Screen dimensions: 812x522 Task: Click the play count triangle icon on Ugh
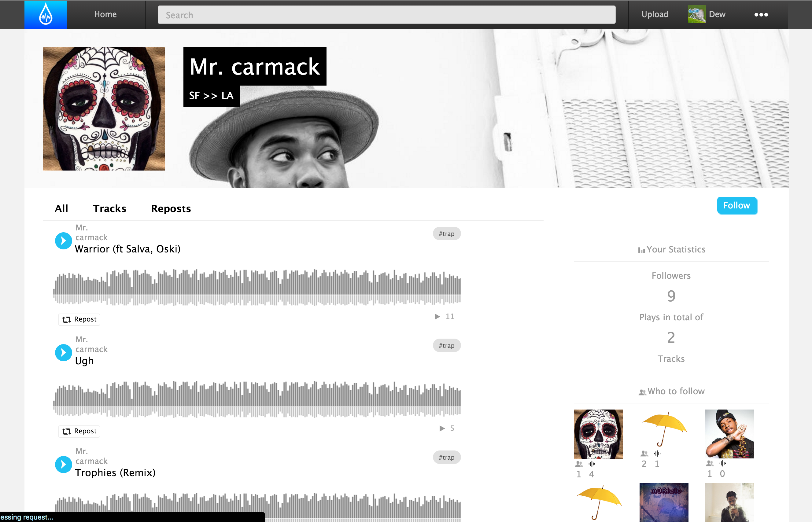coord(442,428)
